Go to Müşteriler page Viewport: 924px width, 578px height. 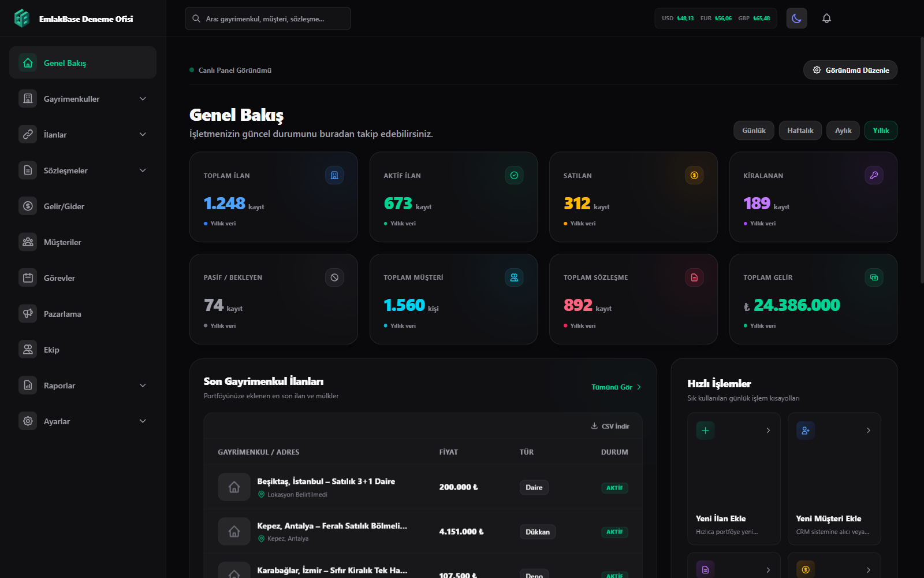[x=83, y=242]
